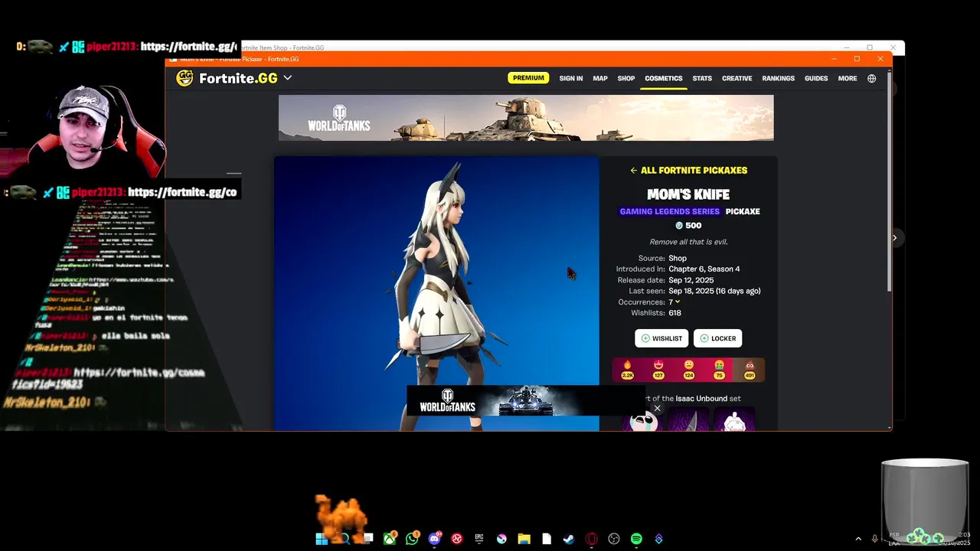Click the World of Tanks banner ad
The image size is (980, 551).
[x=526, y=118]
